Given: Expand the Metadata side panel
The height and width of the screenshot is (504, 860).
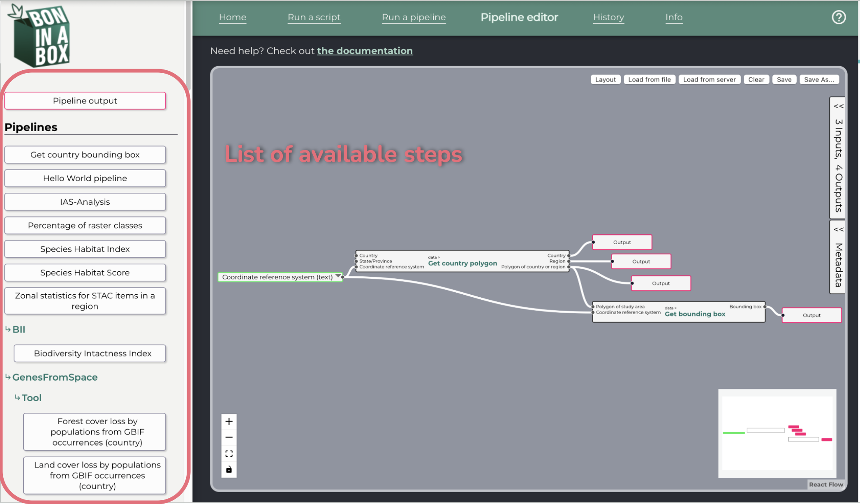Looking at the screenshot, I should [x=838, y=257].
